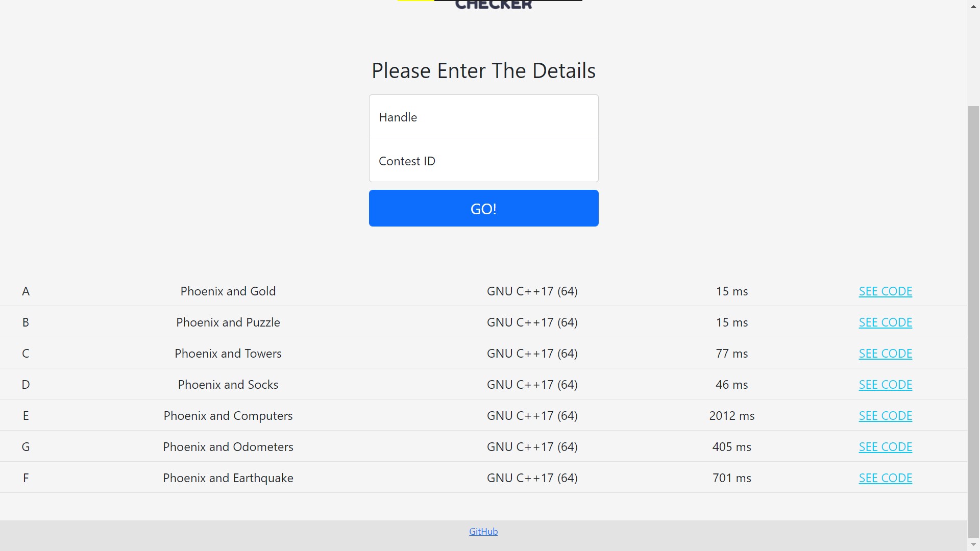
Task: Select the 'Phoenix and Towers' problem name
Action: click(x=228, y=354)
